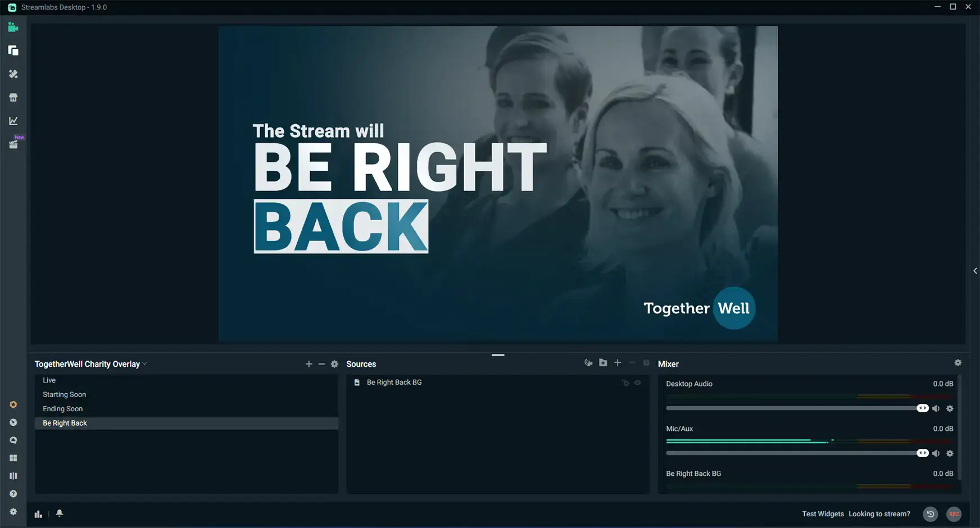The width and height of the screenshot is (980, 528).
Task: Select the Be Right Back scene
Action: pyautogui.click(x=65, y=423)
